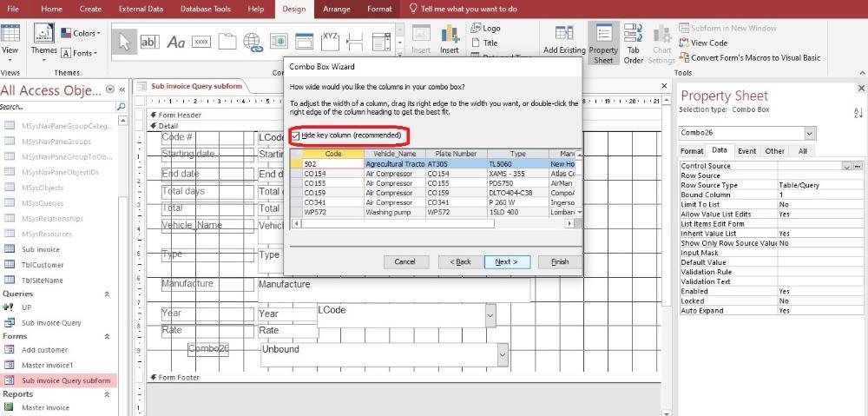Select the Text Box control tool
The height and width of the screenshot is (416, 868).
pyautogui.click(x=149, y=42)
